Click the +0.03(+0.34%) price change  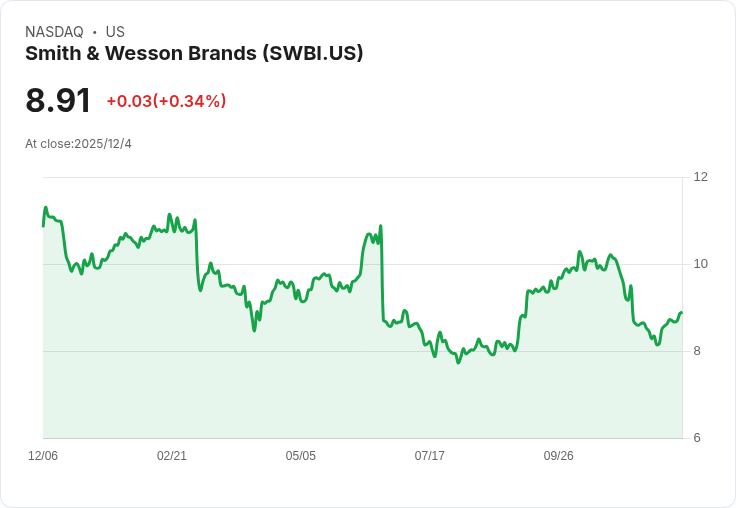tap(167, 101)
